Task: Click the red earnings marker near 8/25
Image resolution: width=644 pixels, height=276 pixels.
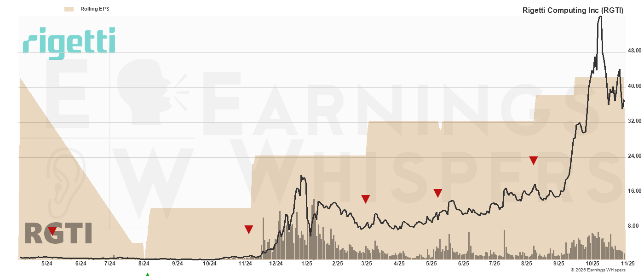Action: (534, 161)
